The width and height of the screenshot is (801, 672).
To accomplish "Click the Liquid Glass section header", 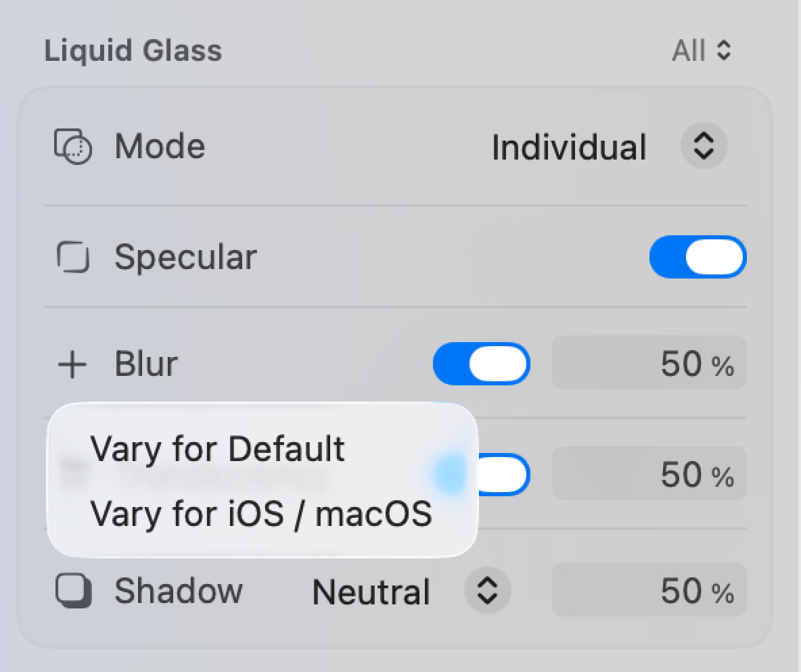I will tap(133, 50).
